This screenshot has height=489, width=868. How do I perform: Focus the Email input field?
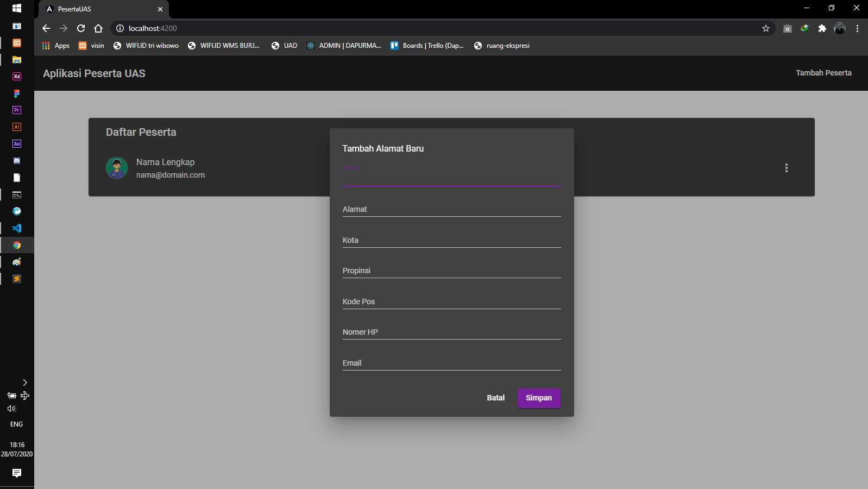click(451, 363)
